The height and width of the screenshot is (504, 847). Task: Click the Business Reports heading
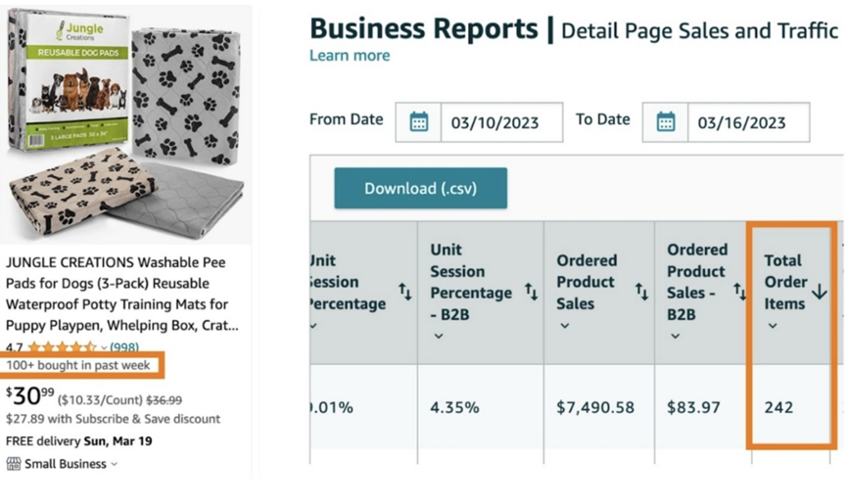424,28
